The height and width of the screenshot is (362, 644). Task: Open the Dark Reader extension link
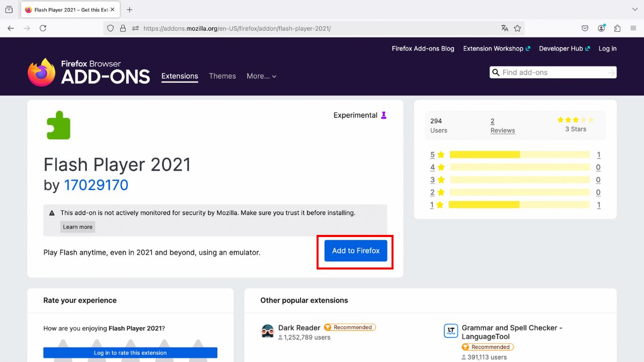tap(299, 328)
